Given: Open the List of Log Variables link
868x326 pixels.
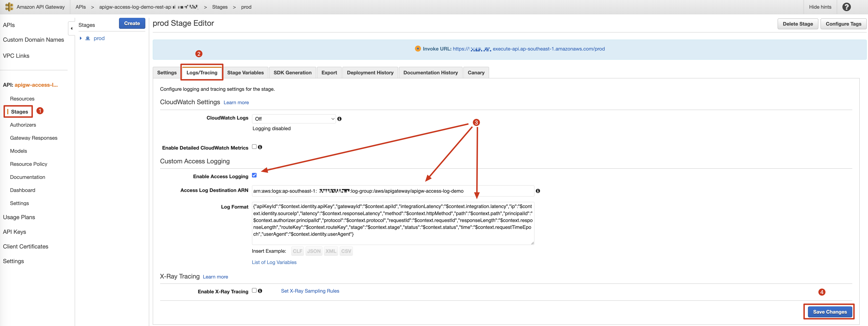Looking at the screenshot, I should pos(274,262).
